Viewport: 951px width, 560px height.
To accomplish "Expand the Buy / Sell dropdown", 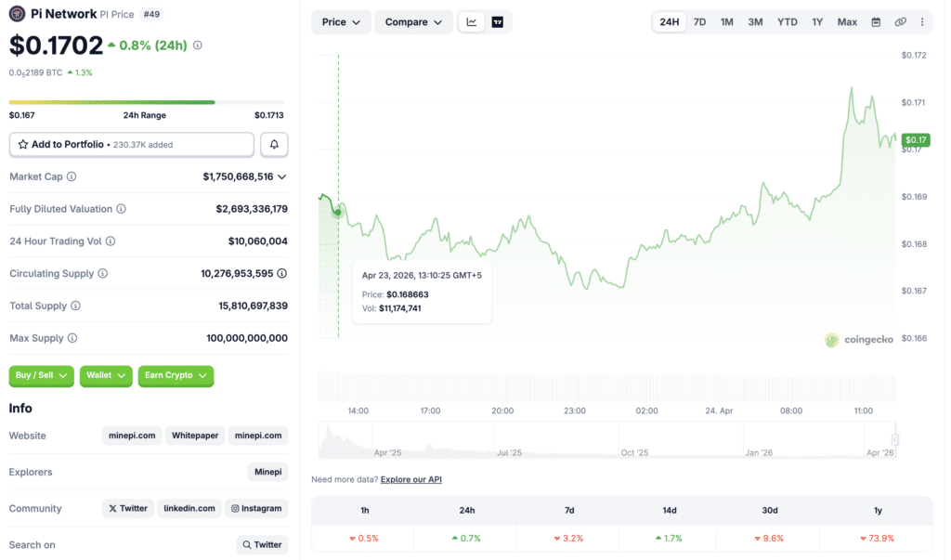I will (41, 376).
